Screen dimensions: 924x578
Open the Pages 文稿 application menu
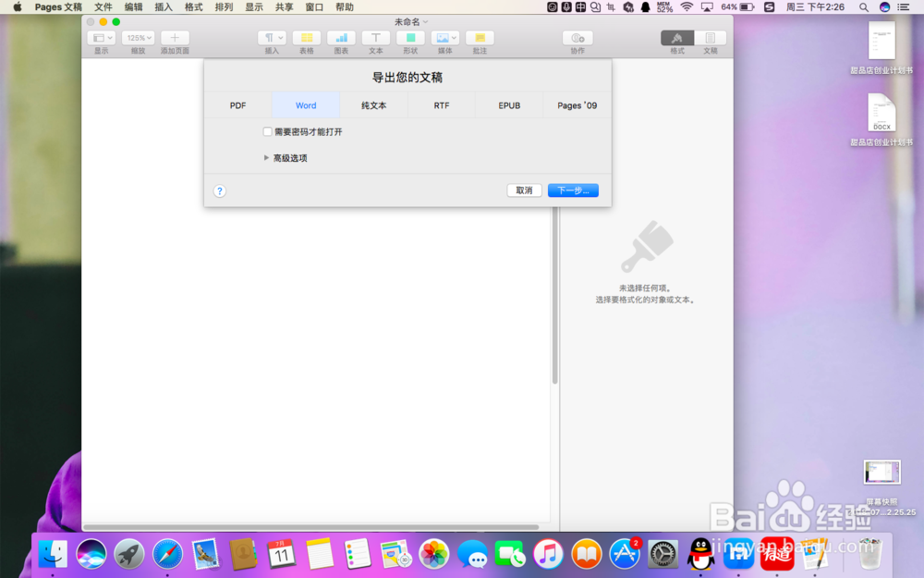[x=58, y=7]
